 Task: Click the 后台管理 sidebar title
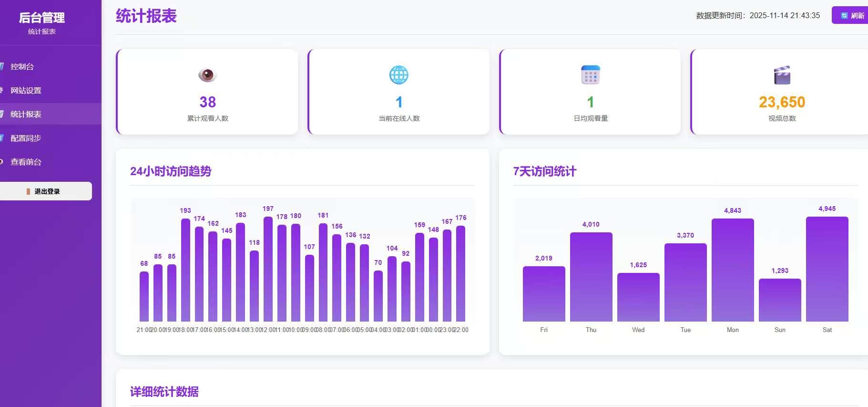[42, 18]
